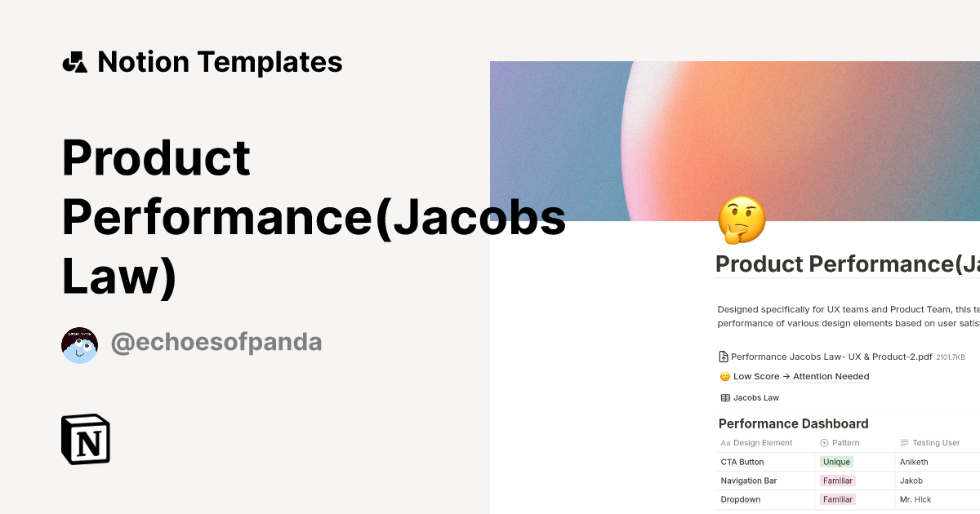Select the Notion N logo at bottom left

pos(85,439)
